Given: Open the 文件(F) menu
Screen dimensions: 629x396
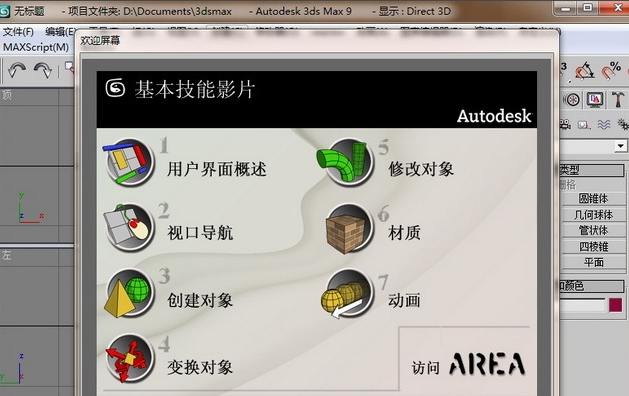Looking at the screenshot, I should pos(18,32).
